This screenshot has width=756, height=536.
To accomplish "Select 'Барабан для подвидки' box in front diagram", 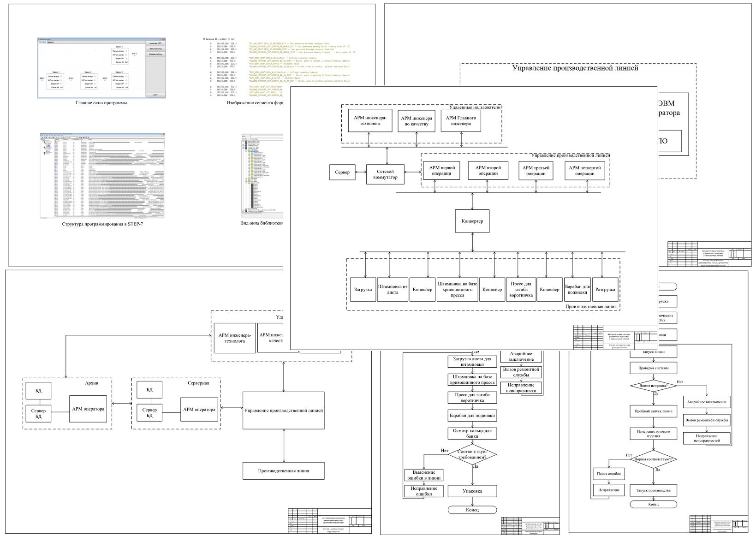I will click(577, 290).
